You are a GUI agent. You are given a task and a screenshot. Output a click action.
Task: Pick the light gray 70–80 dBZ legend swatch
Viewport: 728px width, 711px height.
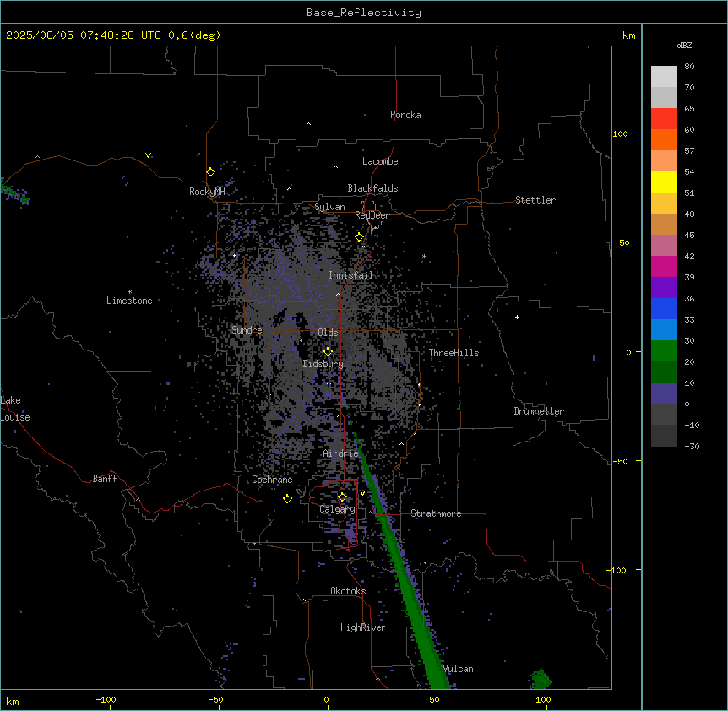(x=664, y=77)
